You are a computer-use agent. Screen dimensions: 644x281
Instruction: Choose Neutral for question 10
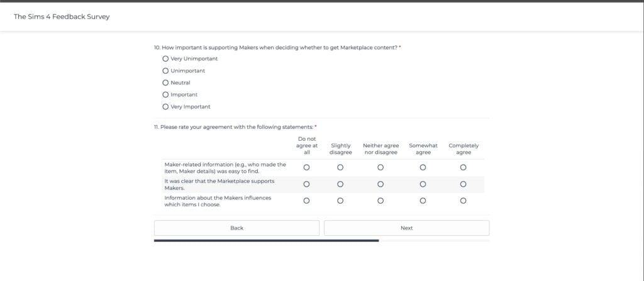pos(165,82)
